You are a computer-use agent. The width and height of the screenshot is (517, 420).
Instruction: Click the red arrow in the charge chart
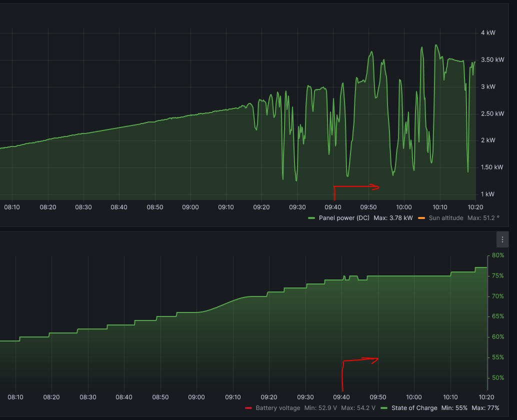pyautogui.click(x=360, y=360)
